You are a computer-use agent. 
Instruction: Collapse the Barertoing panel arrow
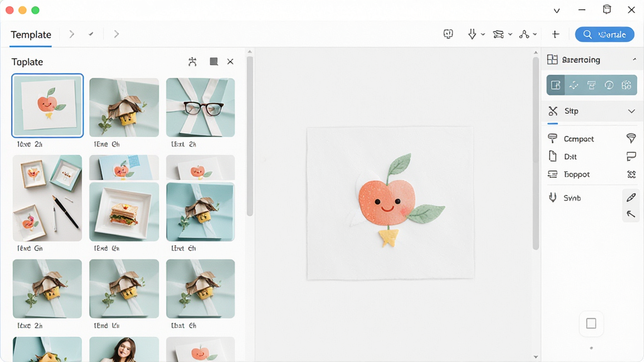click(x=635, y=60)
